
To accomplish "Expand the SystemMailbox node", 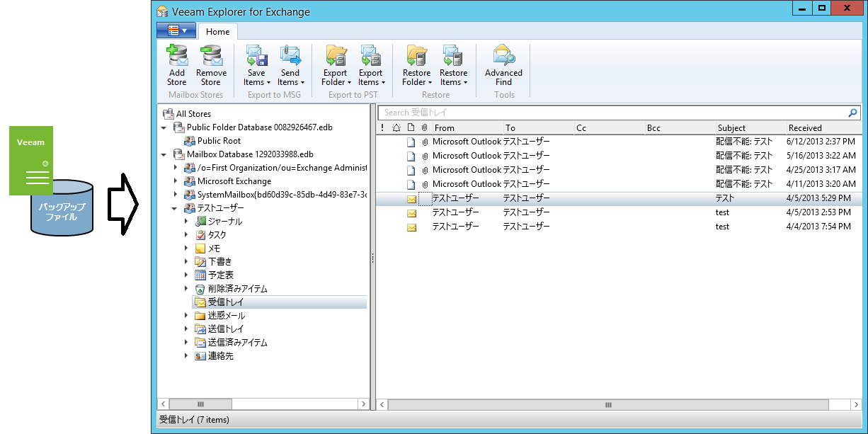I will click(x=176, y=195).
